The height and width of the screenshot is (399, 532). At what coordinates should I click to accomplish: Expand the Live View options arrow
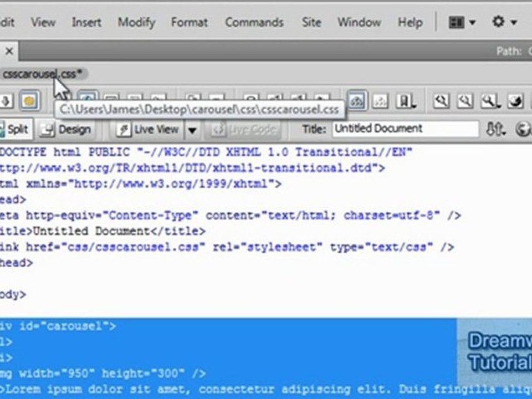tap(192, 130)
